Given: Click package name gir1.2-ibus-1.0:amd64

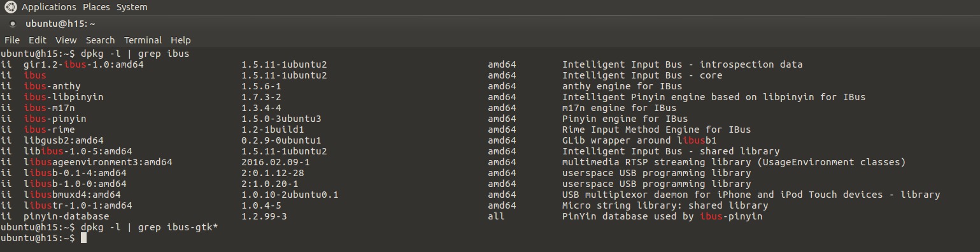Looking at the screenshot, I should [x=84, y=64].
